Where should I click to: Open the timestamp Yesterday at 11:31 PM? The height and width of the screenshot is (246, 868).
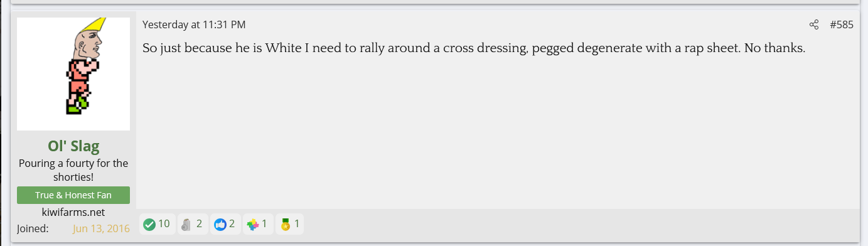(194, 25)
